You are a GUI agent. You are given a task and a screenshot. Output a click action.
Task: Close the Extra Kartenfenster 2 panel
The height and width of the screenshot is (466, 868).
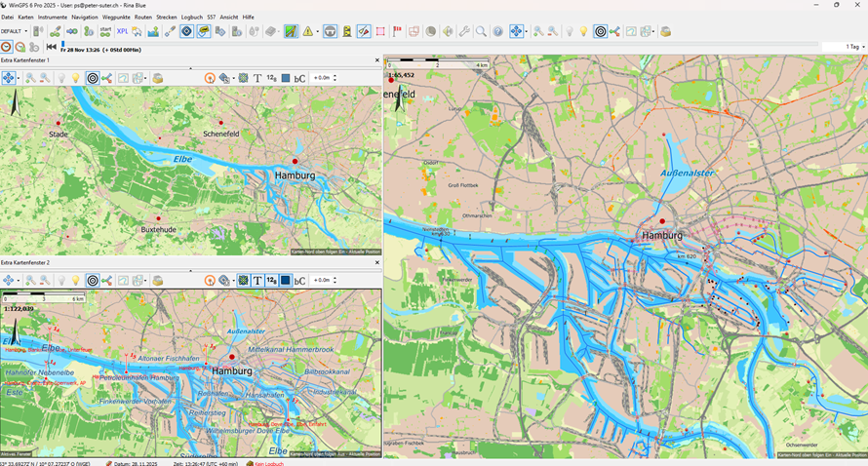[377, 262]
